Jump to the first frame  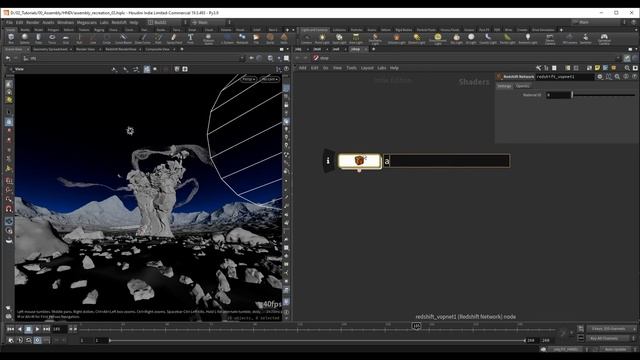click(10, 329)
